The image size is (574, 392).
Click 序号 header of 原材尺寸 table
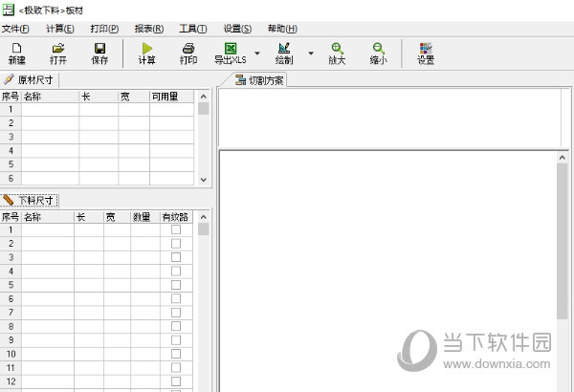(11, 97)
